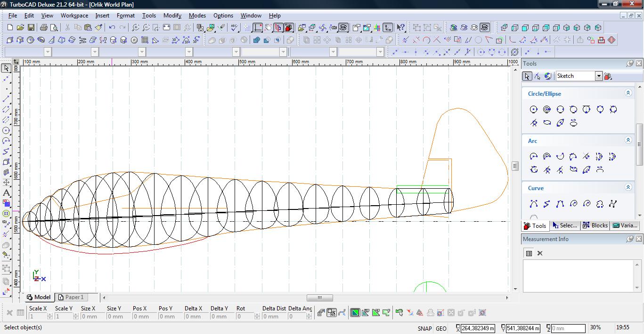The image size is (644, 334).
Task: Click the Undo arrow icon
Action: (112, 28)
